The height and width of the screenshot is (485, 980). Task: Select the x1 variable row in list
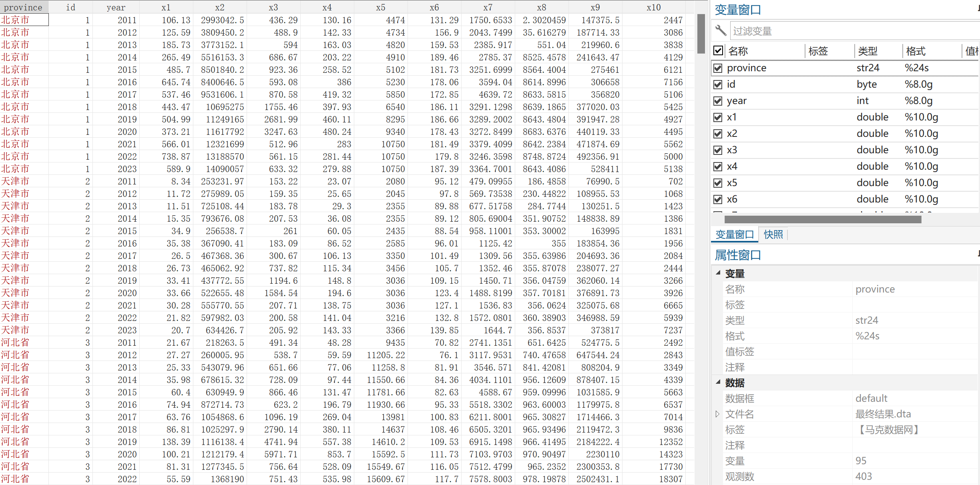[732, 117]
